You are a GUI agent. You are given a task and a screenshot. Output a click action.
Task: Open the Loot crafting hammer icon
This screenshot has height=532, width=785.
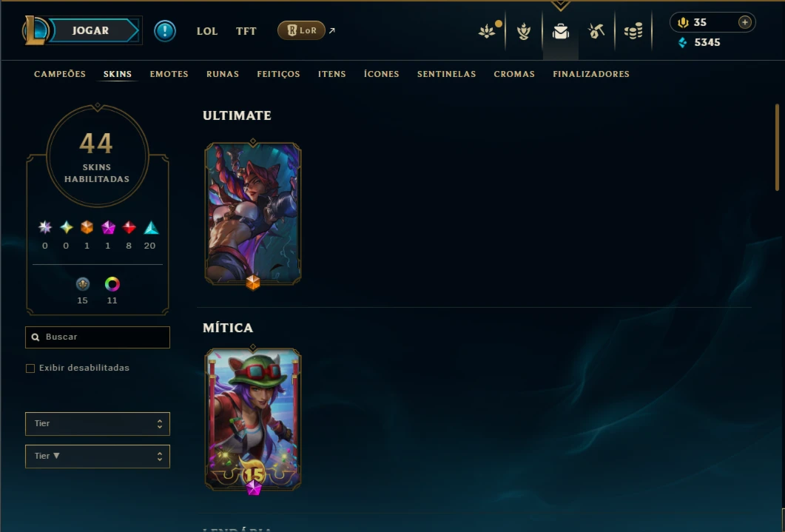[x=596, y=31]
